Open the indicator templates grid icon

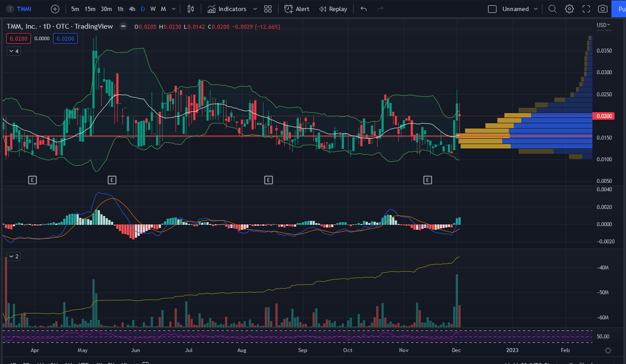click(x=268, y=9)
